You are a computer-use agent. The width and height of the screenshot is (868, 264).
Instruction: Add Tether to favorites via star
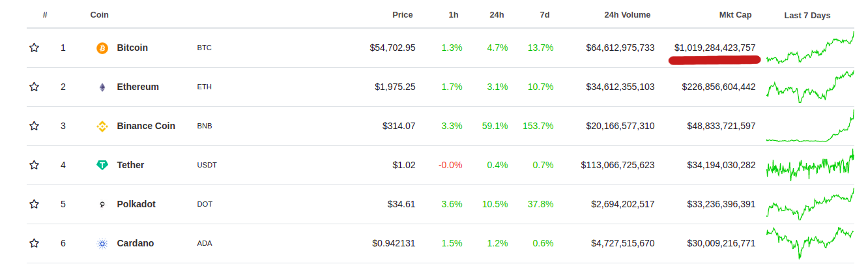click(x=35, y=165)
